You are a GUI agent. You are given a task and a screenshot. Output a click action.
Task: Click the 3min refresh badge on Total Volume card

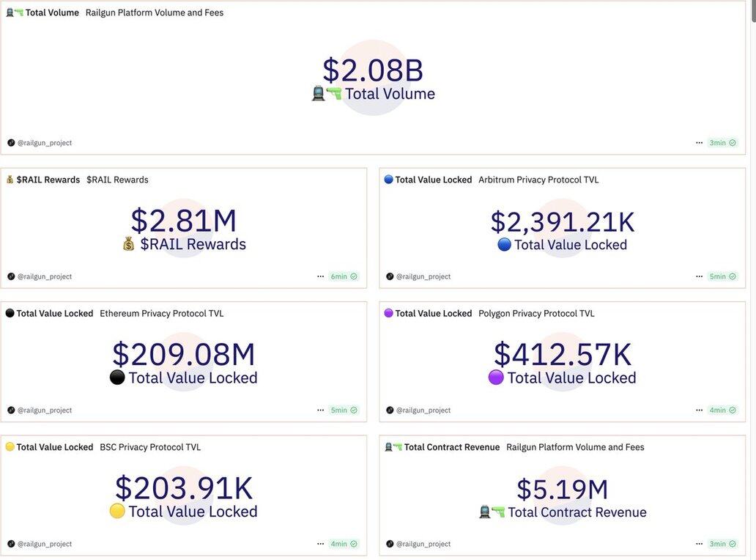722,143
